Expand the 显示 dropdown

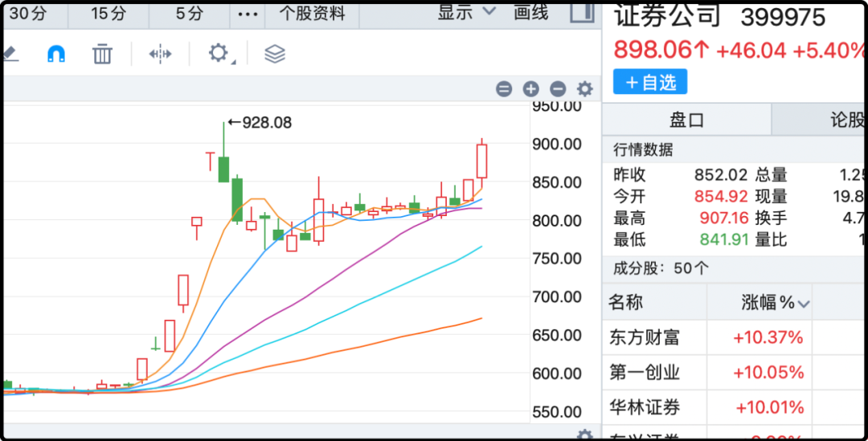[467, 13]
